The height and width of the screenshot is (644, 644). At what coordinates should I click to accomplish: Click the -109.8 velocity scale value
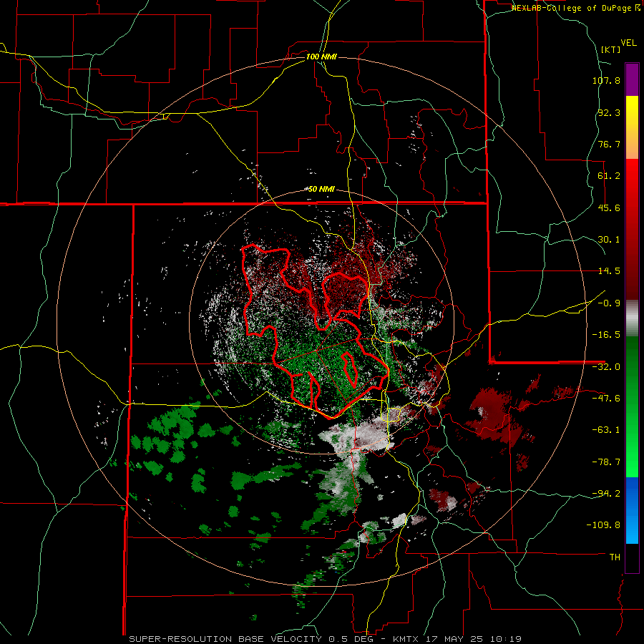click(x=604, y=525)
